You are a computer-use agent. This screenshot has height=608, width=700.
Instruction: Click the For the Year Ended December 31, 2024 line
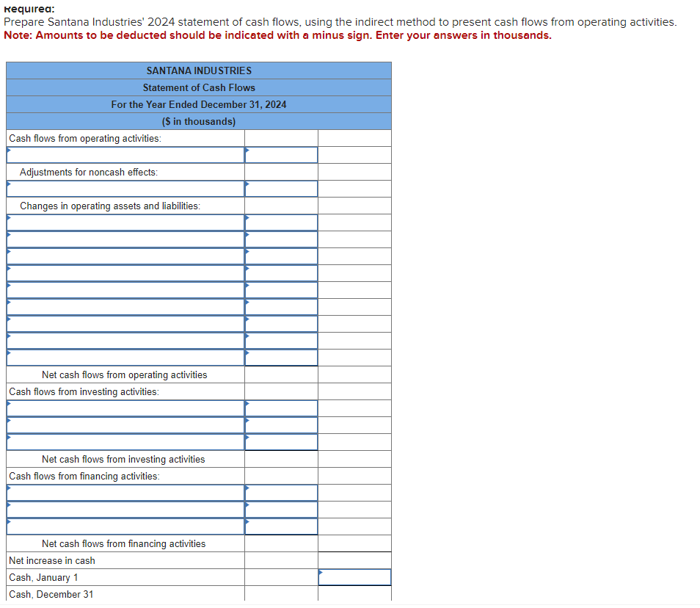(x=199, y=104)
